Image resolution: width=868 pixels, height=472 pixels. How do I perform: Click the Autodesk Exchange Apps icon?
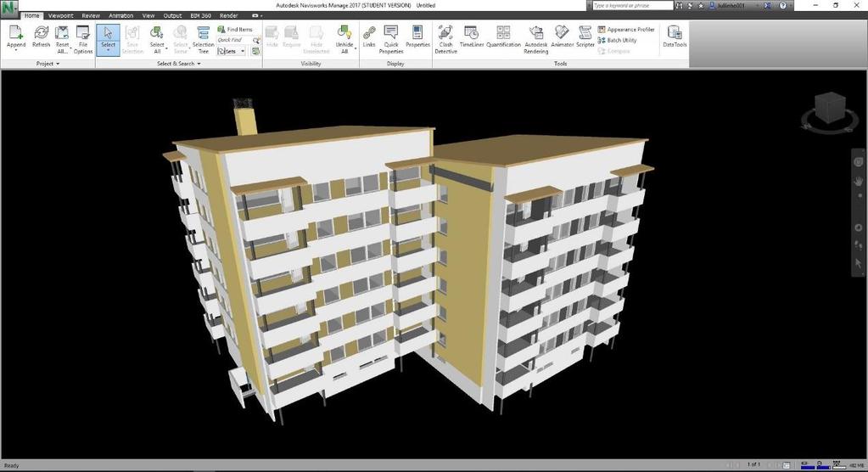point(768,6)
